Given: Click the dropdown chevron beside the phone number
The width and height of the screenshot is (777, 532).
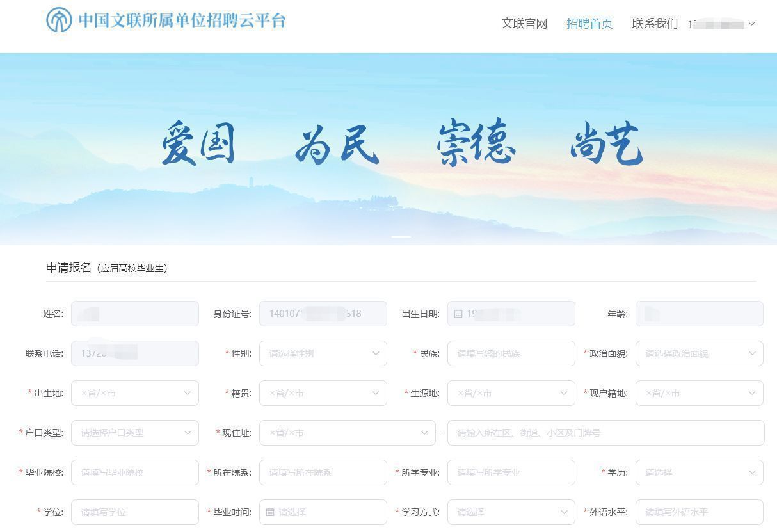Looking at the screenshot, I should tap(751, 24).
